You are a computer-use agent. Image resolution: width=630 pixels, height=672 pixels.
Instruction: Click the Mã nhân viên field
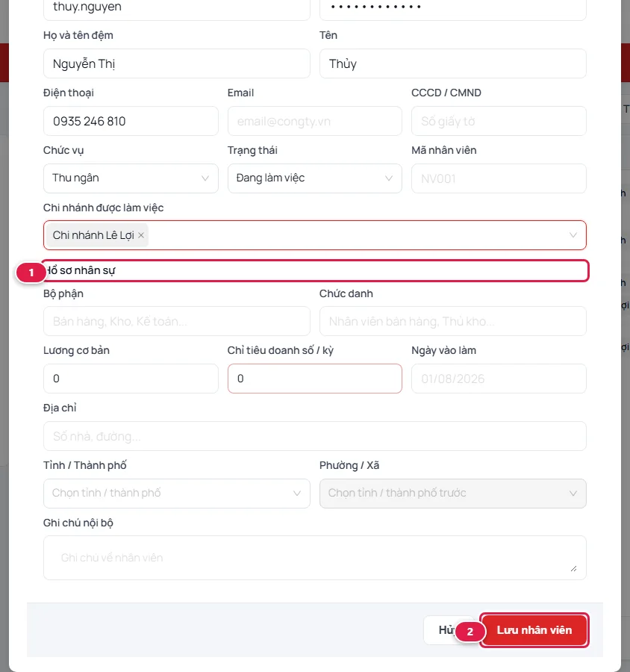[499, 178]
